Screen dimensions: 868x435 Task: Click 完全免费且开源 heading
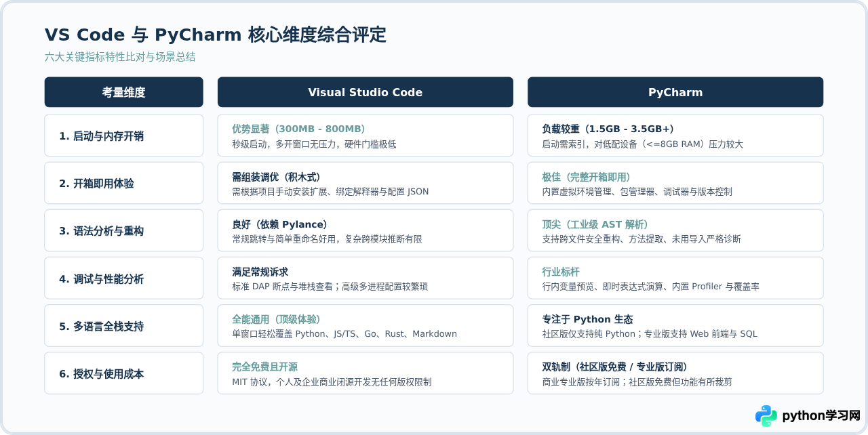point(264,367)
